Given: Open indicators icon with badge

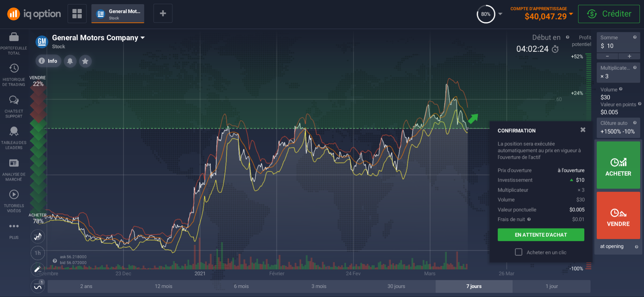Looking at the screenshot, I should [x=38, y=286].
